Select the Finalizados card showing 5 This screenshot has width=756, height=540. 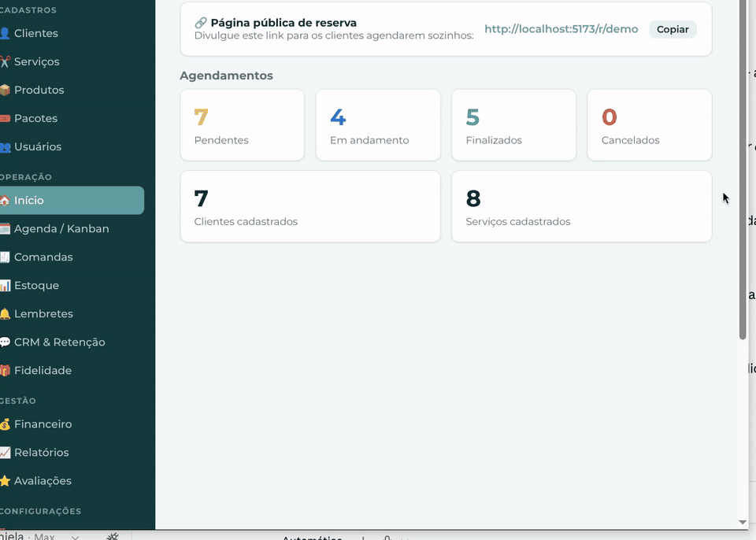tap(513, 125)
